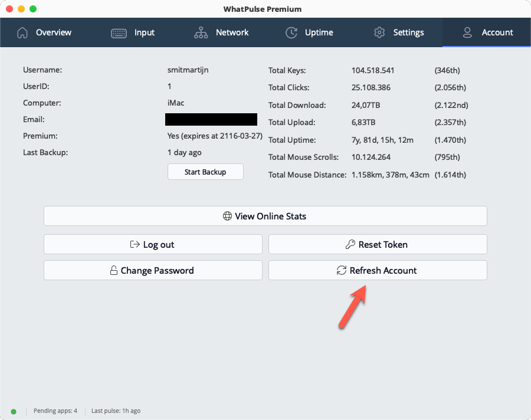This screenshot has height=420, width=531.
Task: Click 'Pending apps: 4' in status bar
Action: pos(55,411)
